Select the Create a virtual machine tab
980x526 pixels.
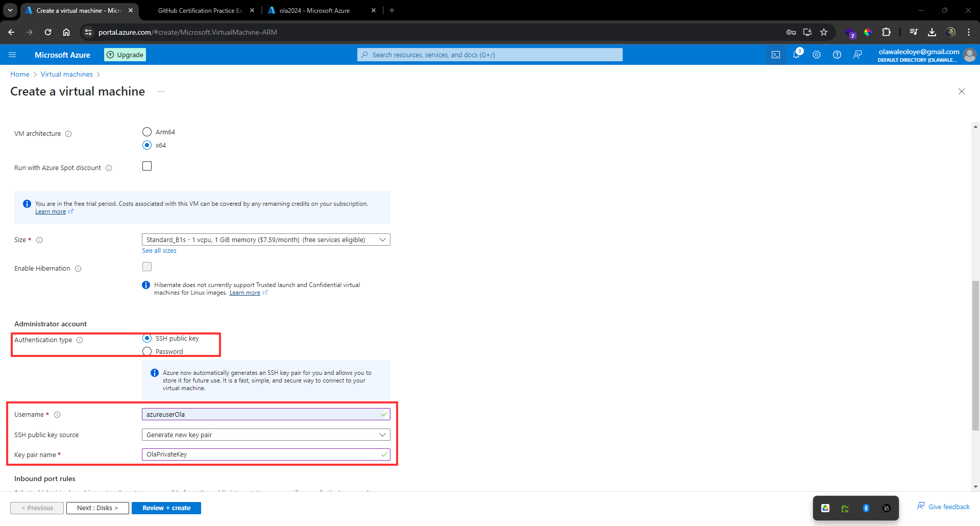click(x=79, y=10)
